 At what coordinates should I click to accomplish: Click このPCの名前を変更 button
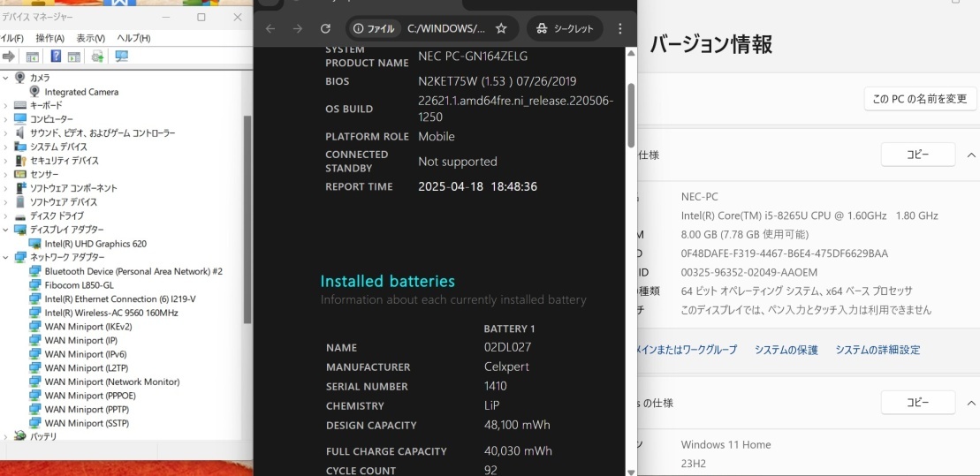pos(920,99)
